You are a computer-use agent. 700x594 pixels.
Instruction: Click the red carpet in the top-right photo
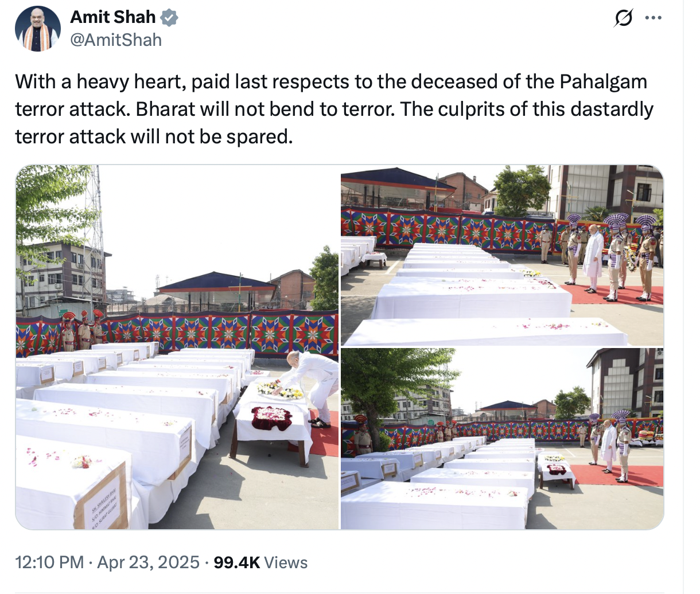point(614,295)
